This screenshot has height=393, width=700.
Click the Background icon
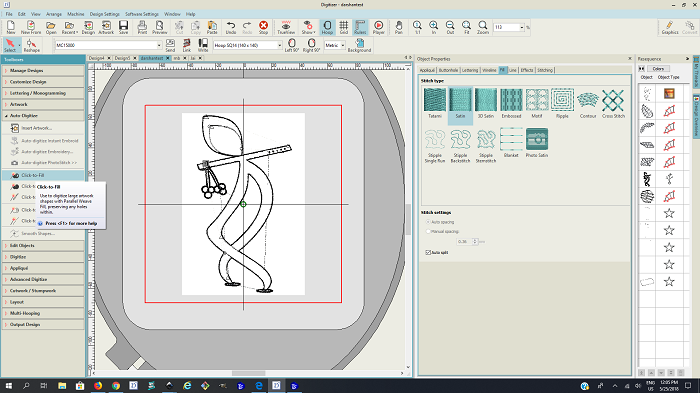pyautogui.click(x=359, y=45)
